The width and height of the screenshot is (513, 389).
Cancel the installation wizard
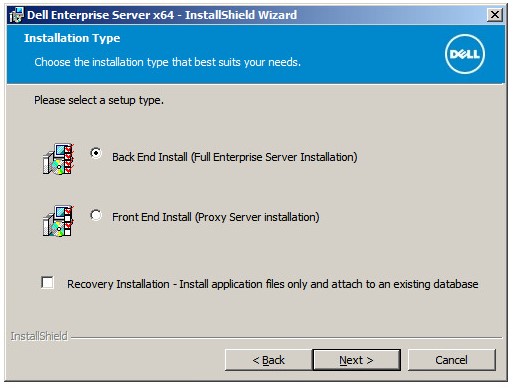pyautogui.click(x=452, y=360)
